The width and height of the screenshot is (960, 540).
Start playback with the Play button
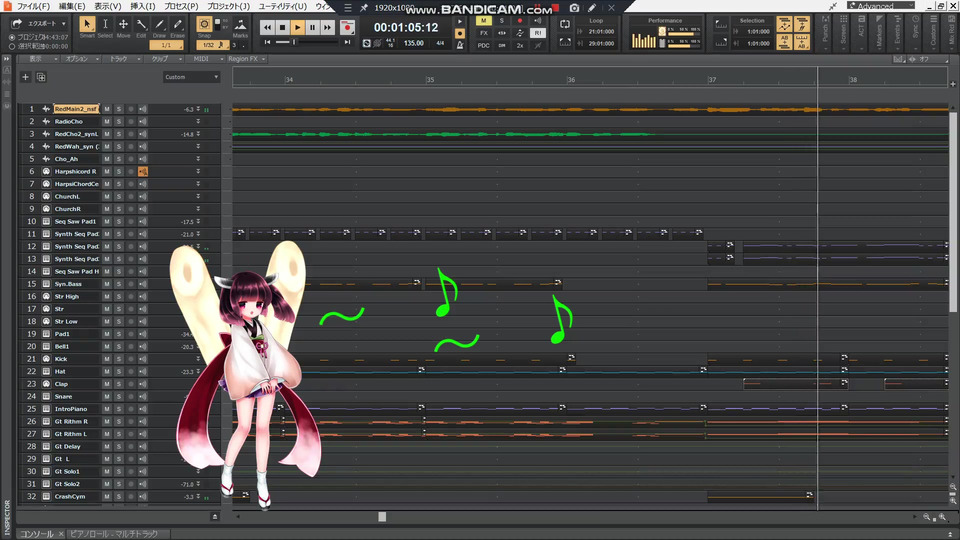(x=298, y=28)
